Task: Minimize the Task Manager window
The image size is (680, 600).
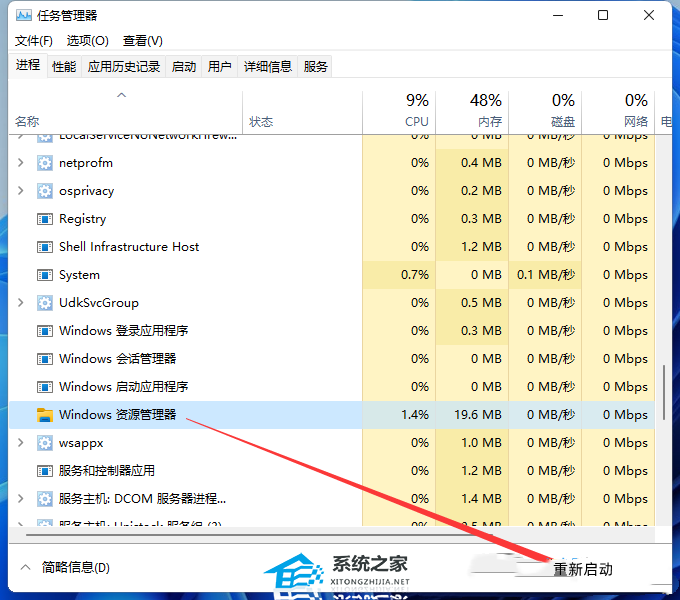Action: tap(558, 16)
